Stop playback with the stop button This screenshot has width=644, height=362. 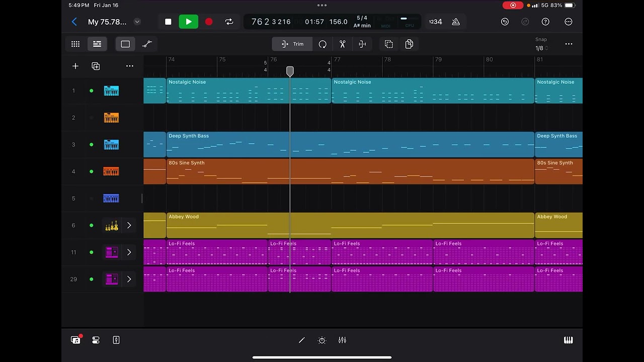(x=168, y=22)
